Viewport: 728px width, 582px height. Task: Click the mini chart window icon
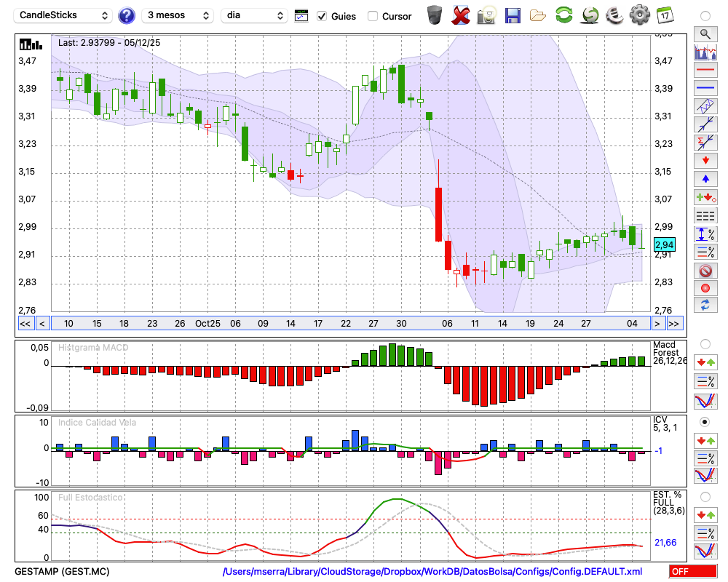[x=301, y=16]
